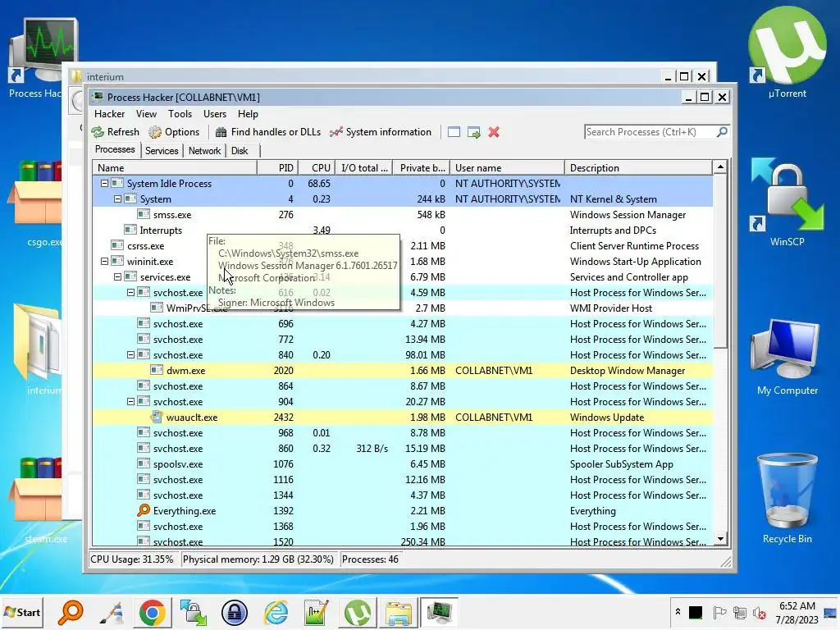Viewport: 840px width, 630px height.
Task: Sort by User name column header
Action: 507,167
